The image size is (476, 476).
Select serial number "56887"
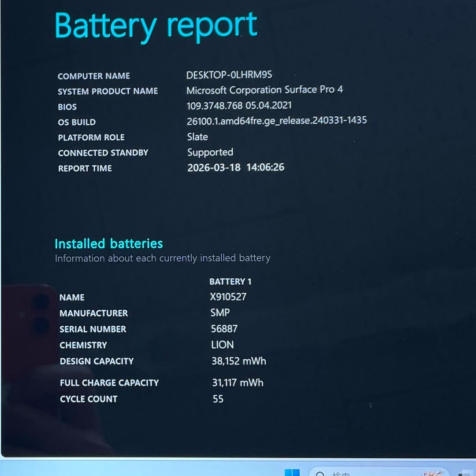(x=224, y=328)
